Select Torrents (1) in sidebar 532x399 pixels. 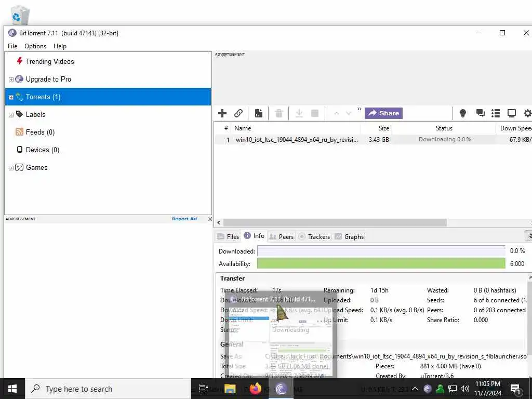pos(108,97)
